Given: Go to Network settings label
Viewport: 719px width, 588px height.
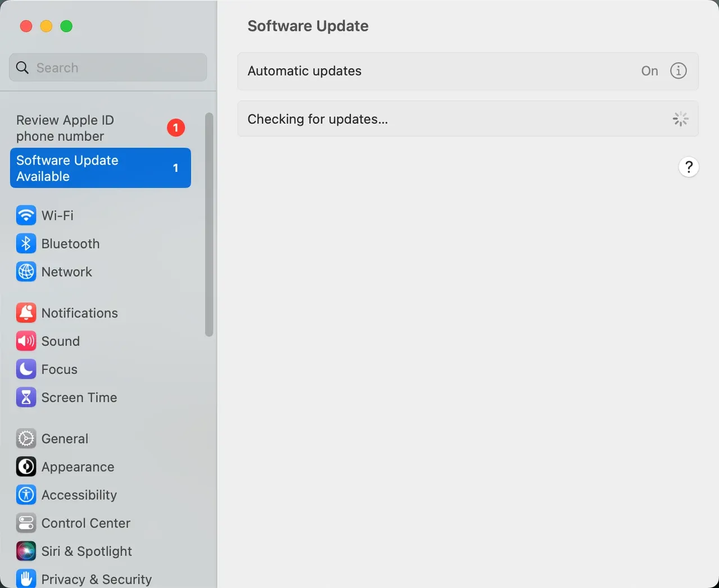Looking at the screenshot, I should [x=66, y=272].
